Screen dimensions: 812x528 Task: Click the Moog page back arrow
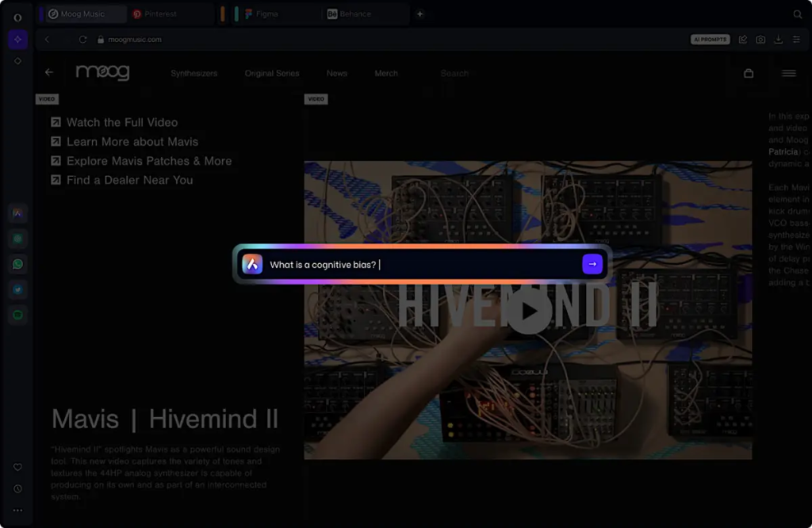pyautogui.click(x=49, y=72)
